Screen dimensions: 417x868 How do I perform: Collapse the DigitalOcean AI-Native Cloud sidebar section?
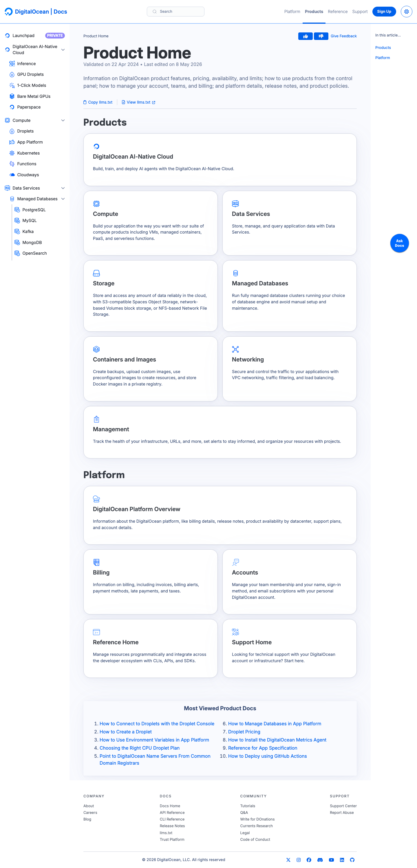tap(63, 49)
